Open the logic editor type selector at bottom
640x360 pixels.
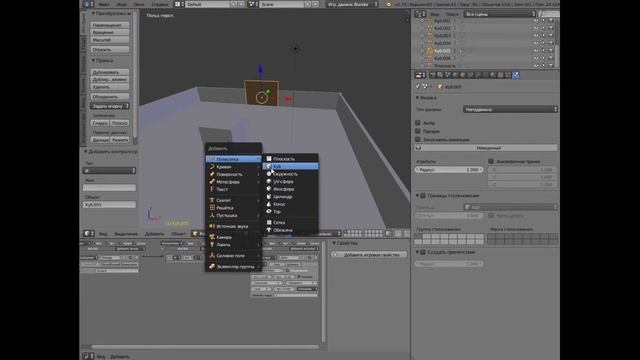(x=88, y=356)
